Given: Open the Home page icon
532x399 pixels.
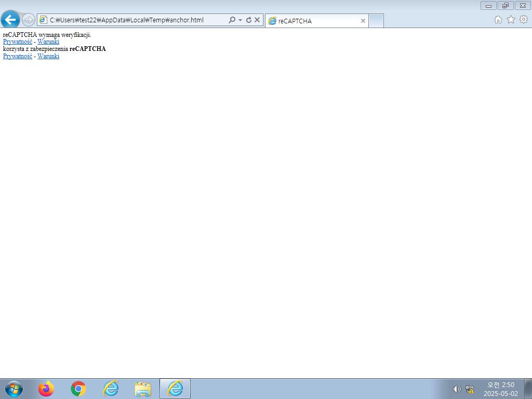Looking at the screenshot, I should point(498,20).
